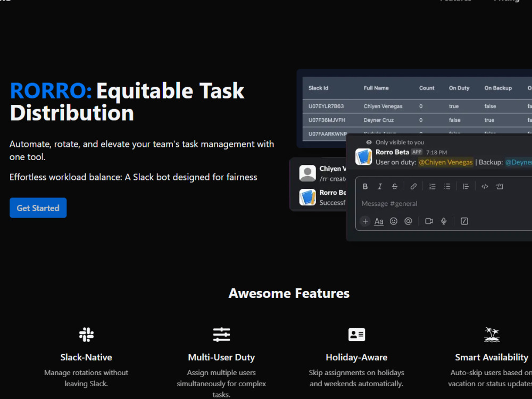Click the @Chiyen Venegas mention
The image size is (532, 399).
pyautogui.click(x=445, y=162)
